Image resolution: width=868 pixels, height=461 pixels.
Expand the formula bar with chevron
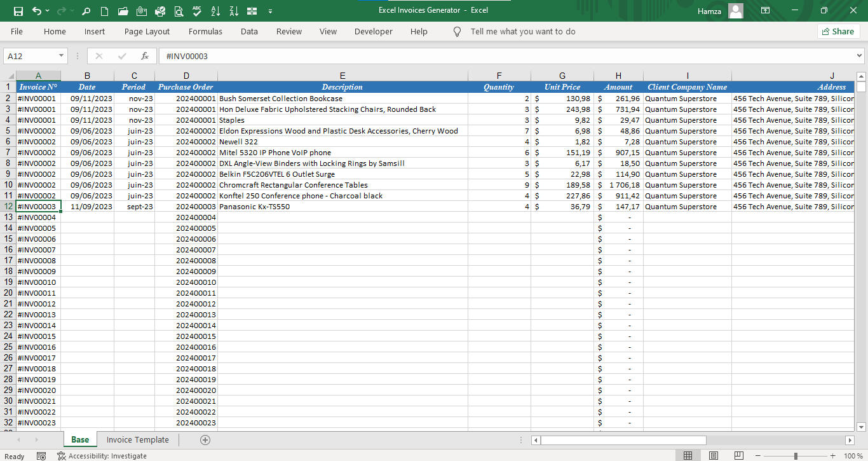pyautogui.click(x=860, y=56)
